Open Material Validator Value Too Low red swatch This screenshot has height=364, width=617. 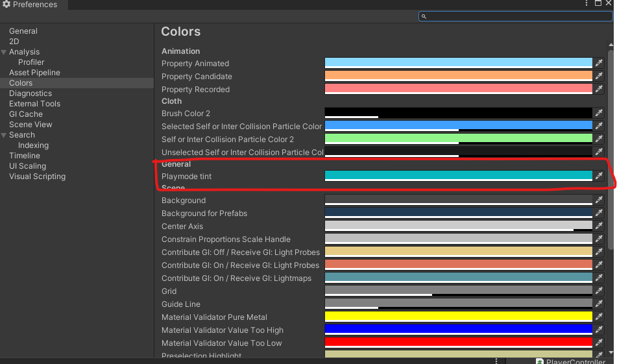(459, 343)
